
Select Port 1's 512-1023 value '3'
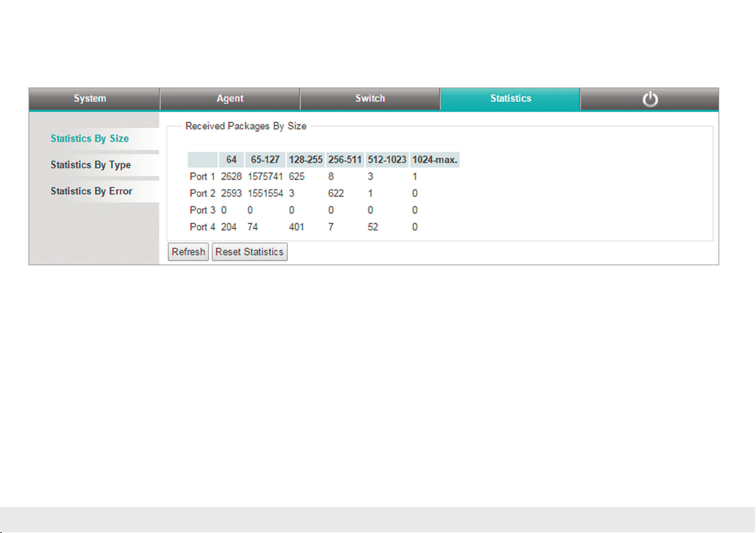point(370,176)
